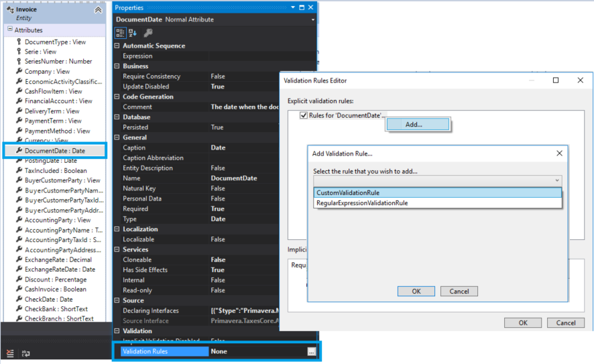Viewport: 594px width, 364px height.
Task: Select the CheckBank : ShortText attribute
Action: point(56,309)
